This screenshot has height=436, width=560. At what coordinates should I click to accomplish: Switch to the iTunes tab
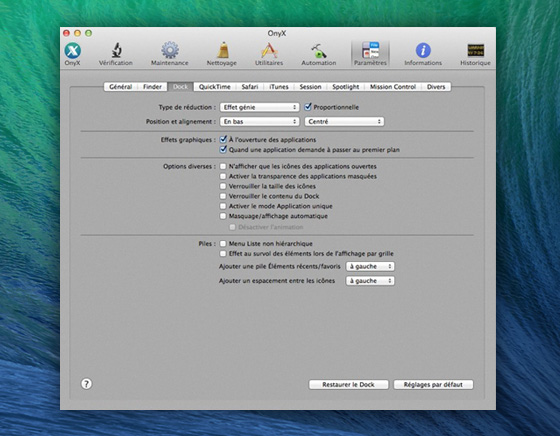(x=279, y=87)
